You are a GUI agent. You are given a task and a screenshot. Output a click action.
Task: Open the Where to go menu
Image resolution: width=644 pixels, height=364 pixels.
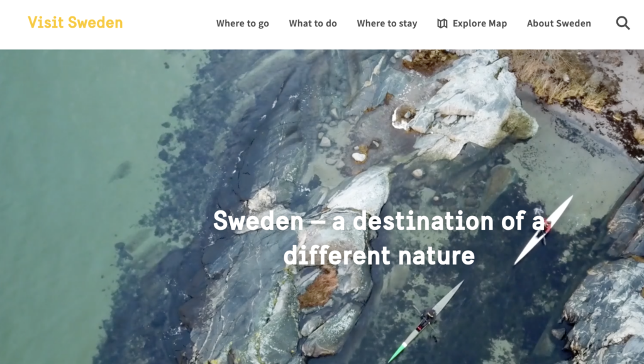point(242,23)
